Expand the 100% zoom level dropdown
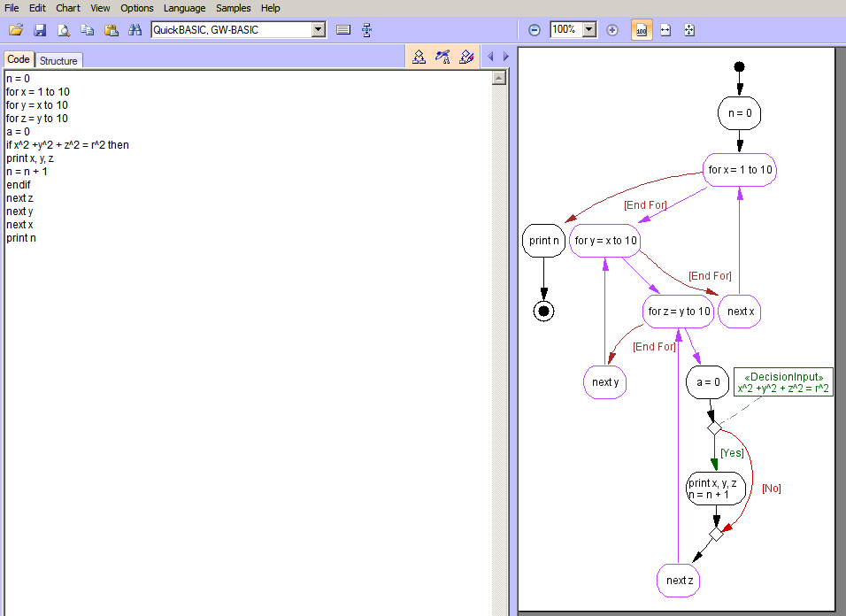This screenshot has height=616, width=846. (588, 30)
